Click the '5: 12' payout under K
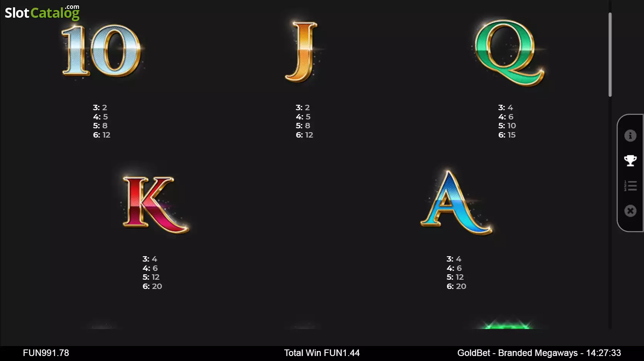 pyautogui.click(x=151, y=277)
